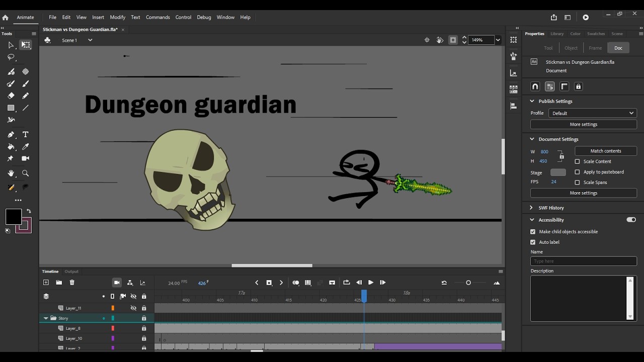Open the Profile Default dropdown
644x362 pixels.
point(593,113)
